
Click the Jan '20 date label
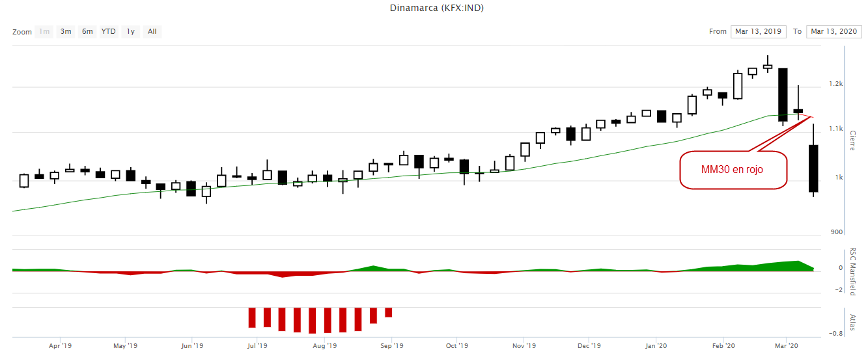click(656, 346)
